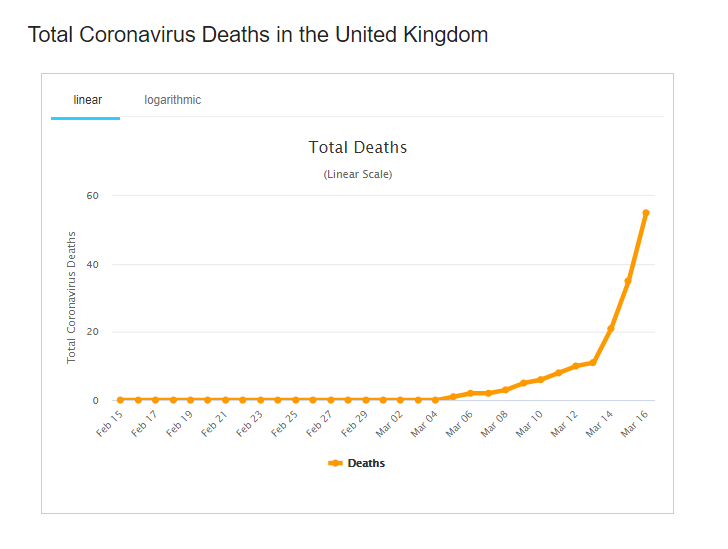The width and height of the screenshot is (728, 549).
Task: Select the Feb 15 data point
Action: tap(120, 400)
